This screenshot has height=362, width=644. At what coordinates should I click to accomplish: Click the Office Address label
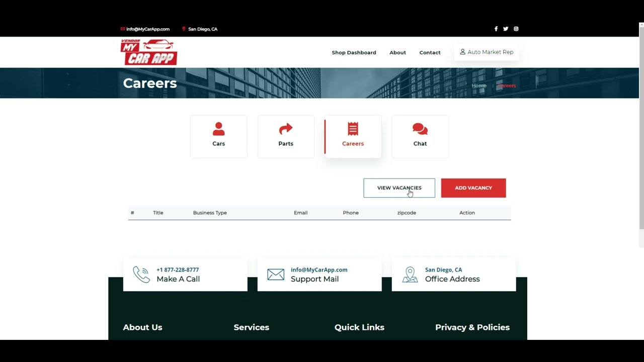[452, 279]
